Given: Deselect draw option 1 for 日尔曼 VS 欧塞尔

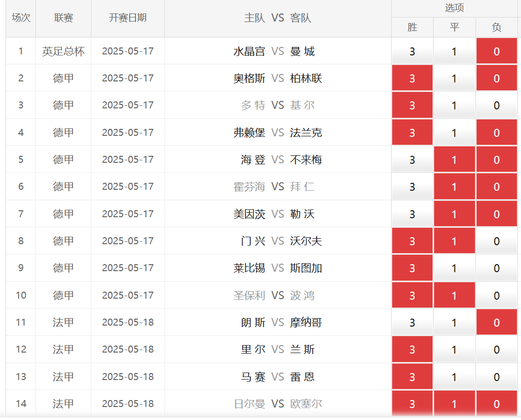Looking at the screenshot, I should (x=454, y=404).
